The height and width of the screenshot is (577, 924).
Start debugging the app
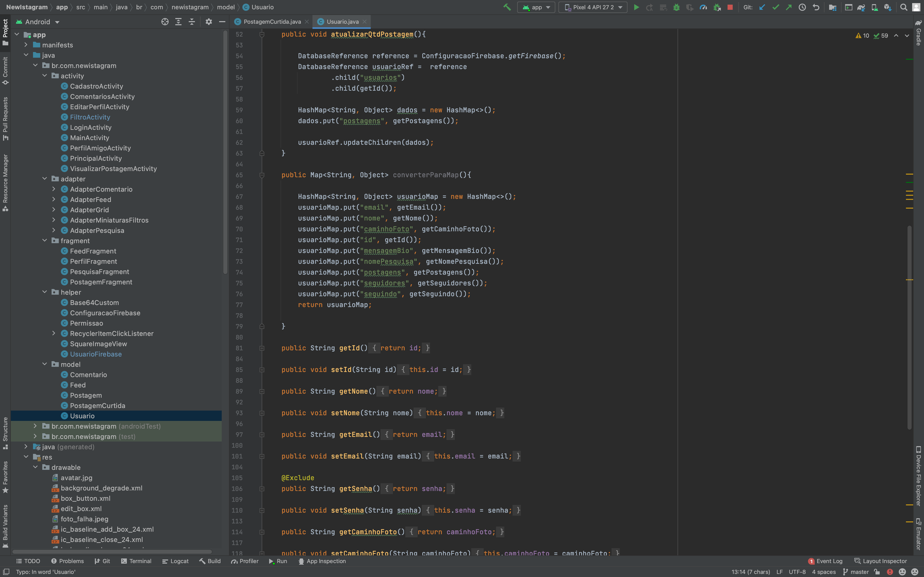coord(676,7)
